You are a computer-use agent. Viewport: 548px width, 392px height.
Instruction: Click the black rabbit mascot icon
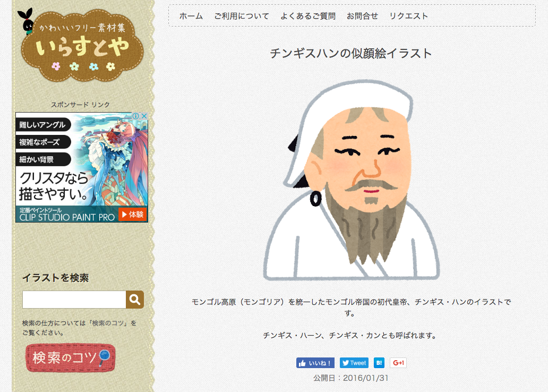pos(27,22)
